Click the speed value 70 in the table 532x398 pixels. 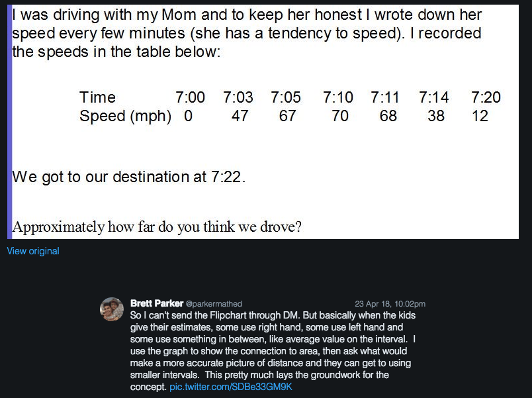(340, 116)
